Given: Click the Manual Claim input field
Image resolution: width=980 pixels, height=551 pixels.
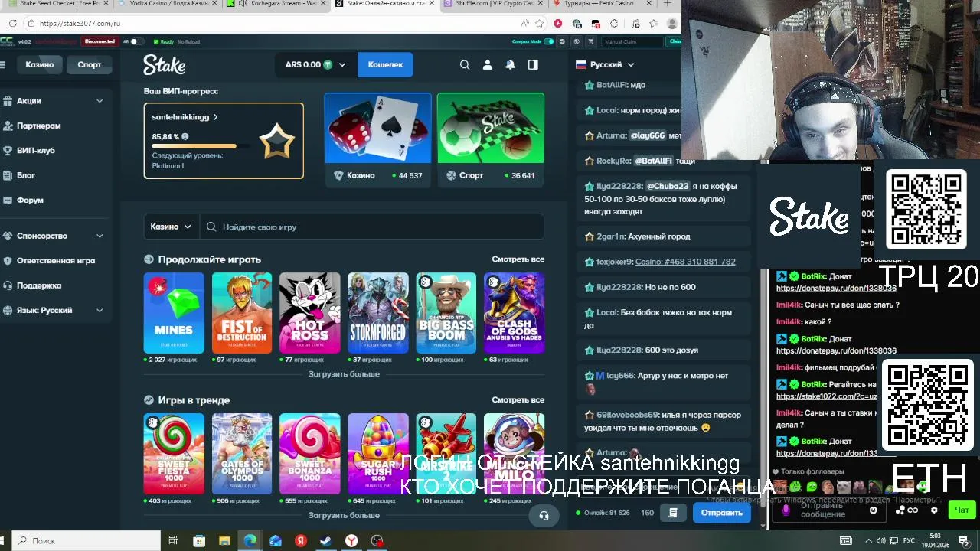Looking at the screenshot, I should tap(632, 41).
